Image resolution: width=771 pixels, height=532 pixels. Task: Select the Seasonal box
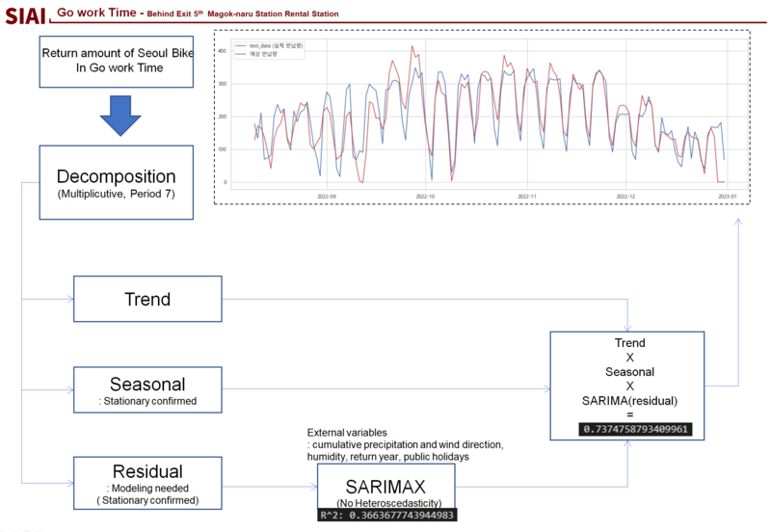(147, 389)
